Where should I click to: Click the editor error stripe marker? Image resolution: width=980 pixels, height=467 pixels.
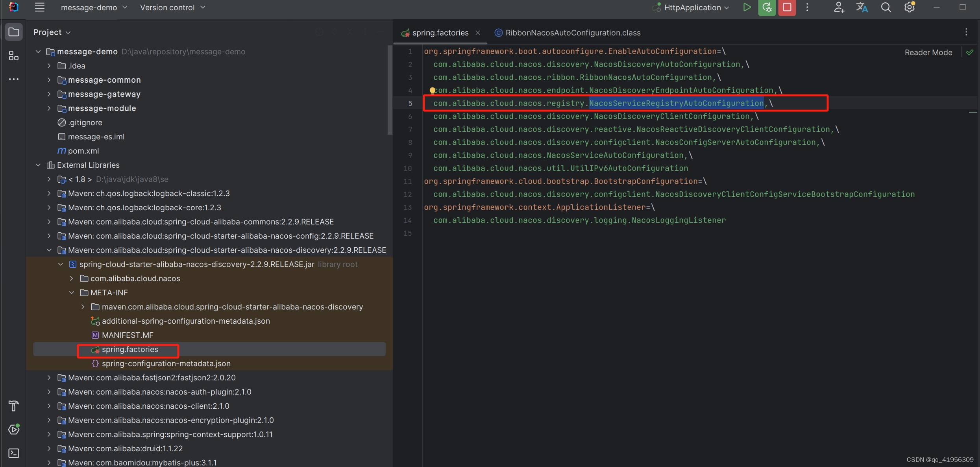pyautogui.click(x=973, y=113)
